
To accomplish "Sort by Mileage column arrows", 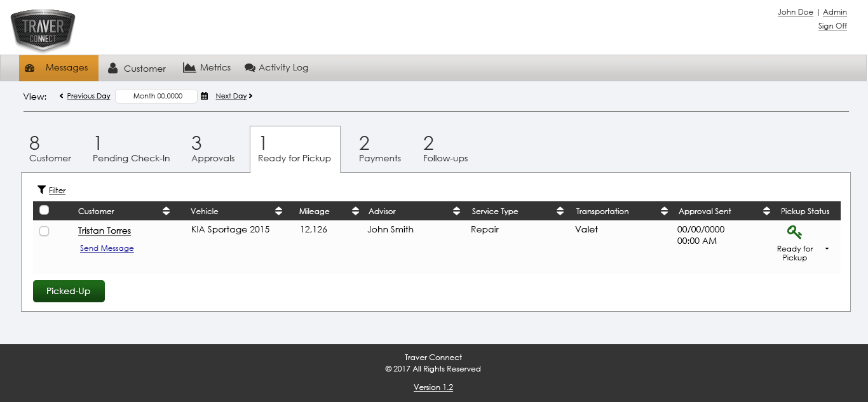I will (x=356, y=211).
